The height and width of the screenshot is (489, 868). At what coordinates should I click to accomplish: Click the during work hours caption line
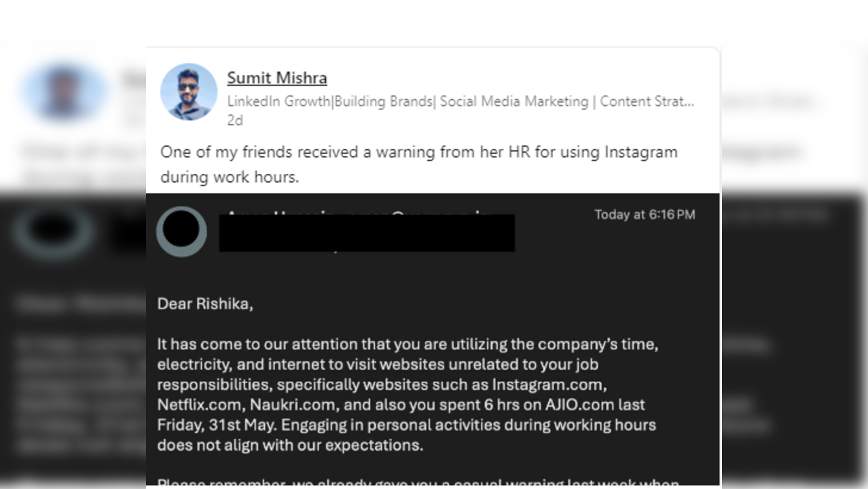230,177
